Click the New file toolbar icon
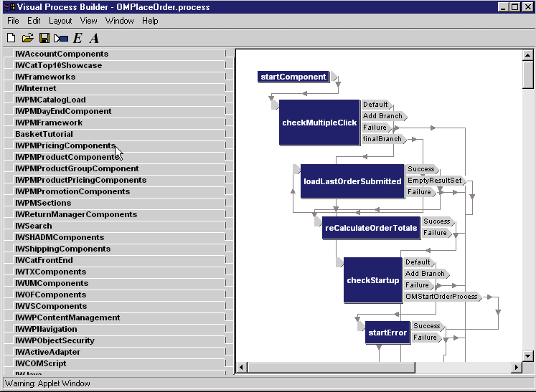536x392 pixels. [11, 37]
